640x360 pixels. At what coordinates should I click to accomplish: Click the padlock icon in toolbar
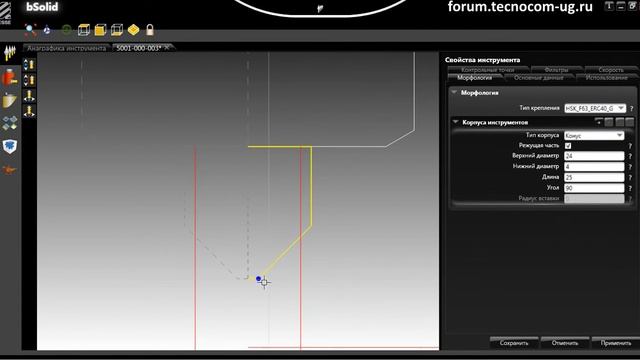150,30
